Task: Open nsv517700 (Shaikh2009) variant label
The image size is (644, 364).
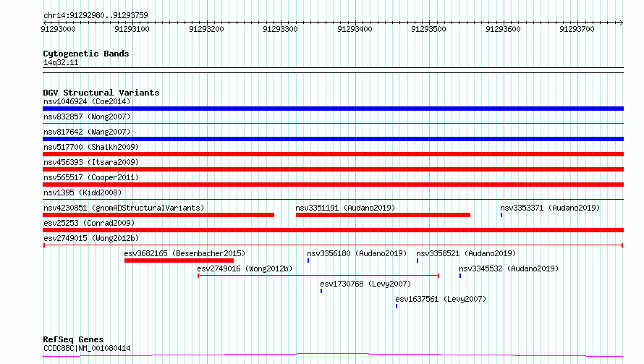Action: coord(91,147)
